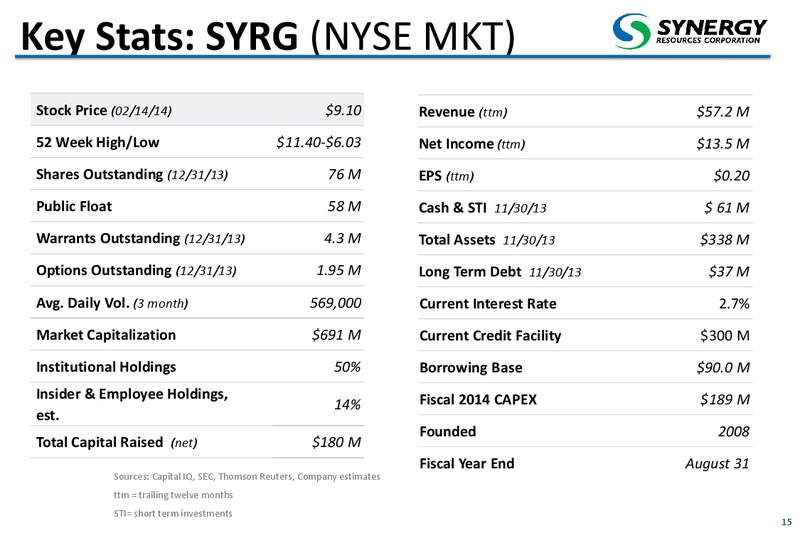Click the warrants value 4.3 M
Screen dimensions: 800x533
pyautogui.click(x=342, y=239)
